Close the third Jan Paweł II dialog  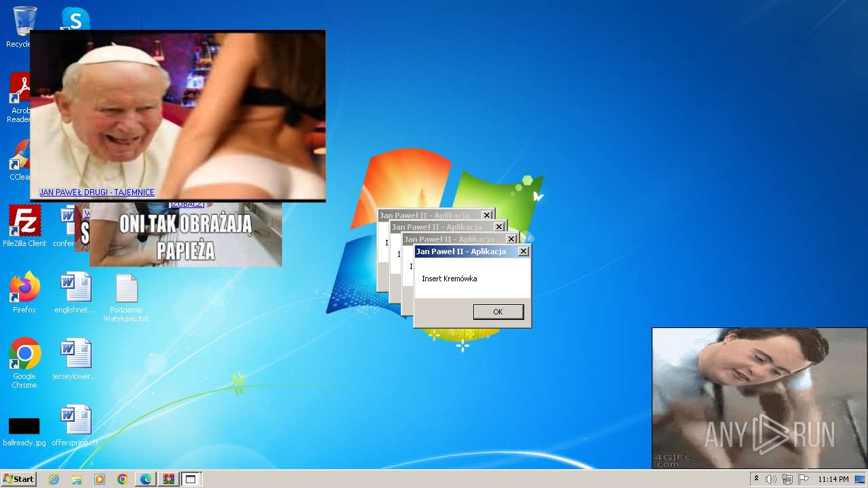click(511, 239)
